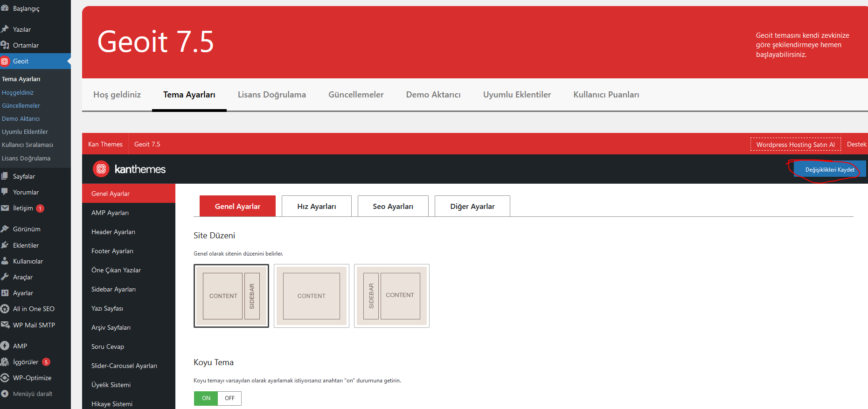Click Uyumlu Eklentiler in Geoit submenu
Screen dimensions: 868x409
coord(25,132)
